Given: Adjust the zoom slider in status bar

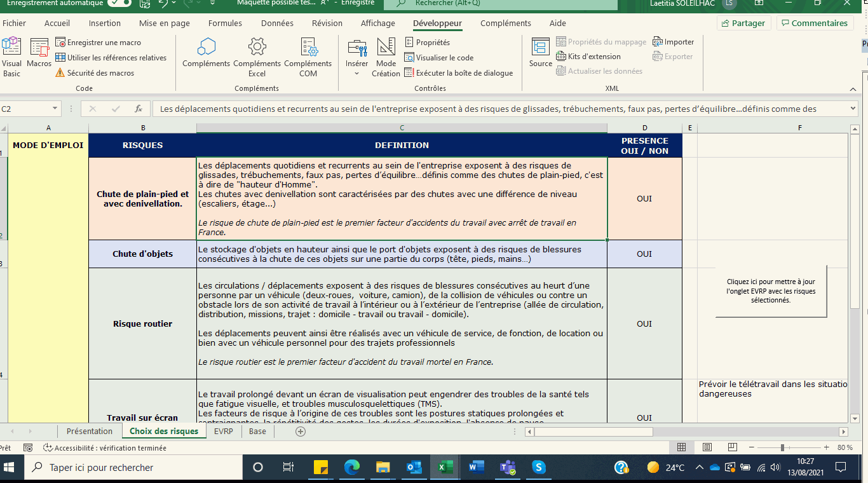Looking at the screenshot, I should (782, 447).
